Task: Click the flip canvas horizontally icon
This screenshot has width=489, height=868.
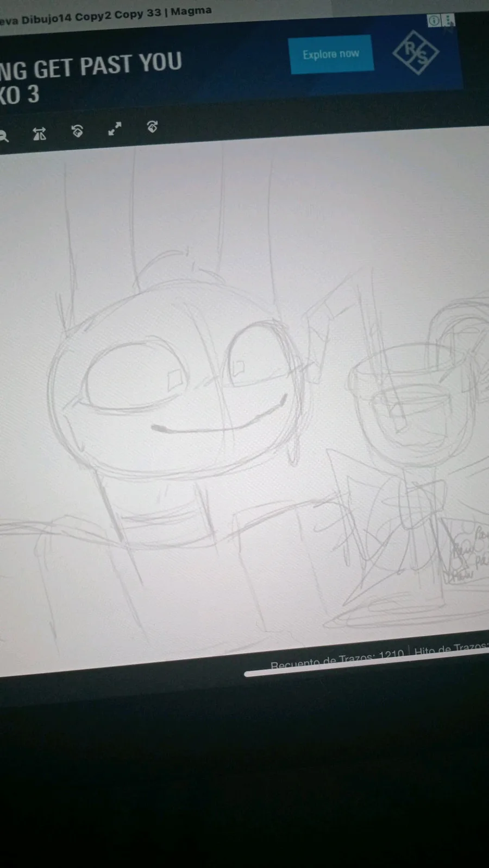Action: pyautogui.click(x=40, y=134)
